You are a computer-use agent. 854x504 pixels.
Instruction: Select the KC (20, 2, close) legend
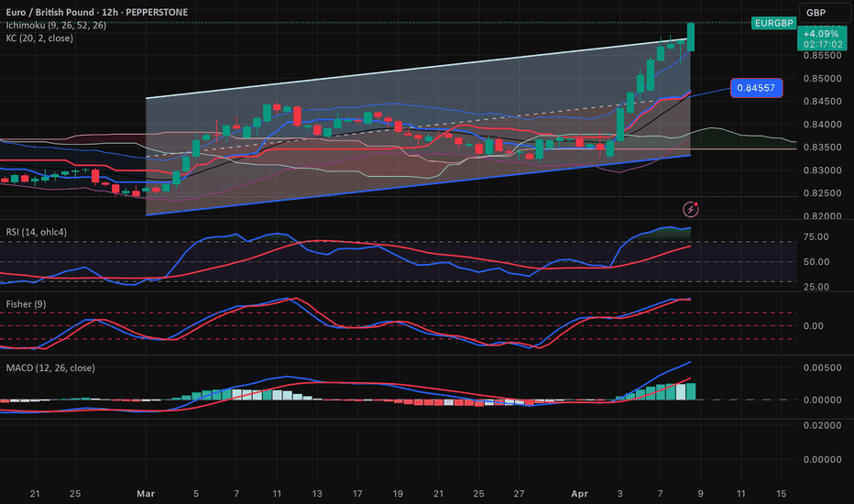[39, 38]
